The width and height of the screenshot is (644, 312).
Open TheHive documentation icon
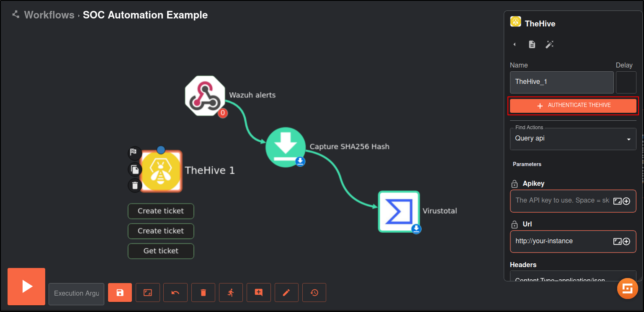532,44
